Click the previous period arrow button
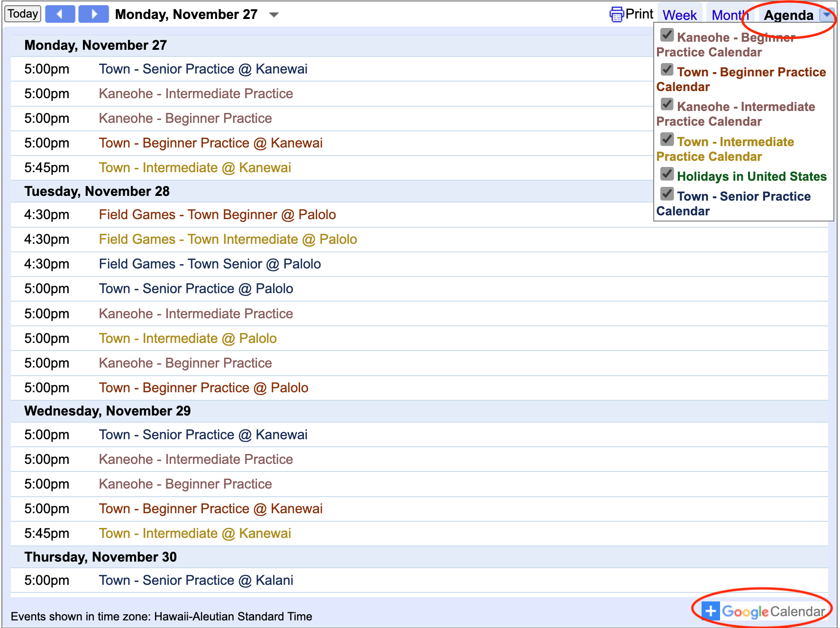840x628 pixels. tap(60, 14)
